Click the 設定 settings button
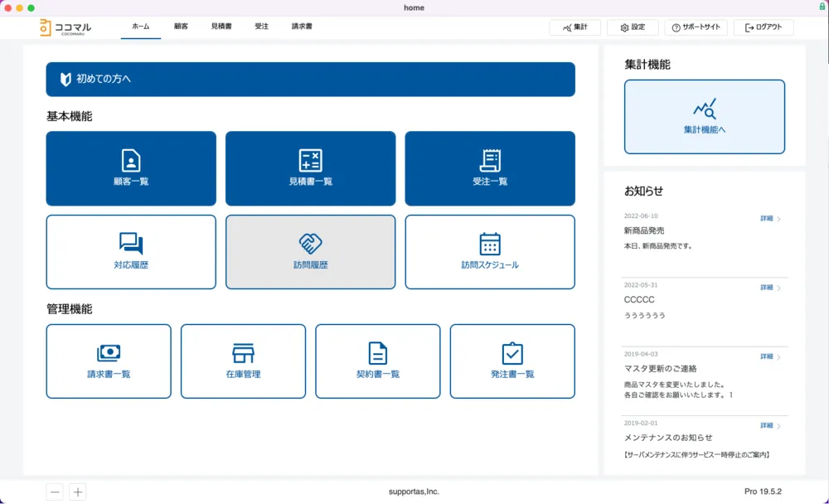 pos(632,27)
